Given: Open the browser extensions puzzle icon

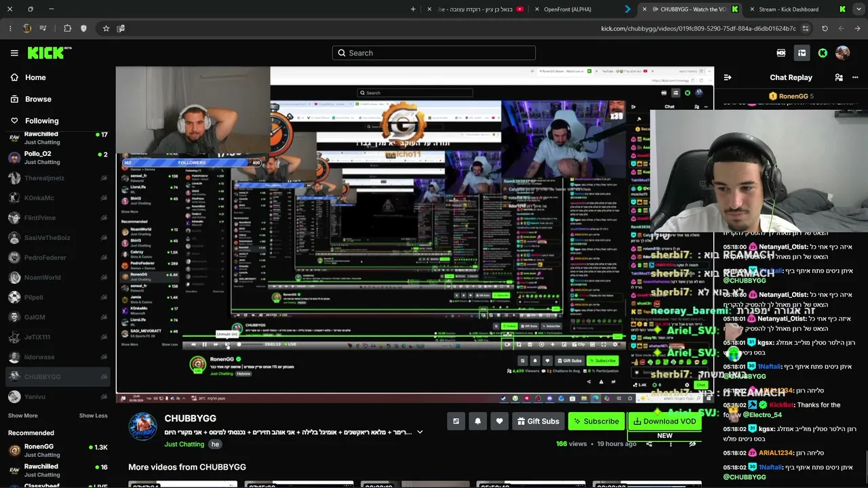Looking at the screenshot, I should (67, 28).
